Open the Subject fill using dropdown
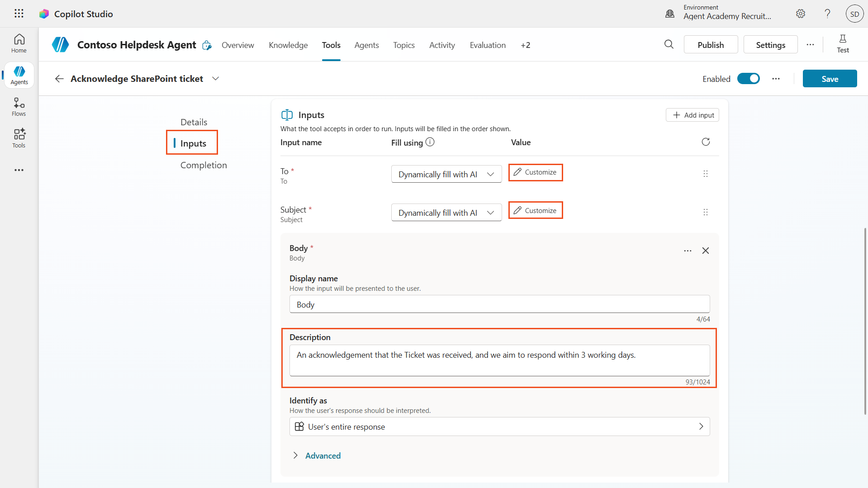 pos(446,213)
